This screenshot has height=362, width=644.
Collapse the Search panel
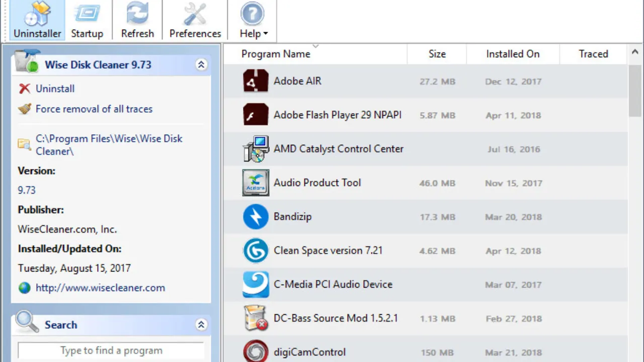coord(201,325)
